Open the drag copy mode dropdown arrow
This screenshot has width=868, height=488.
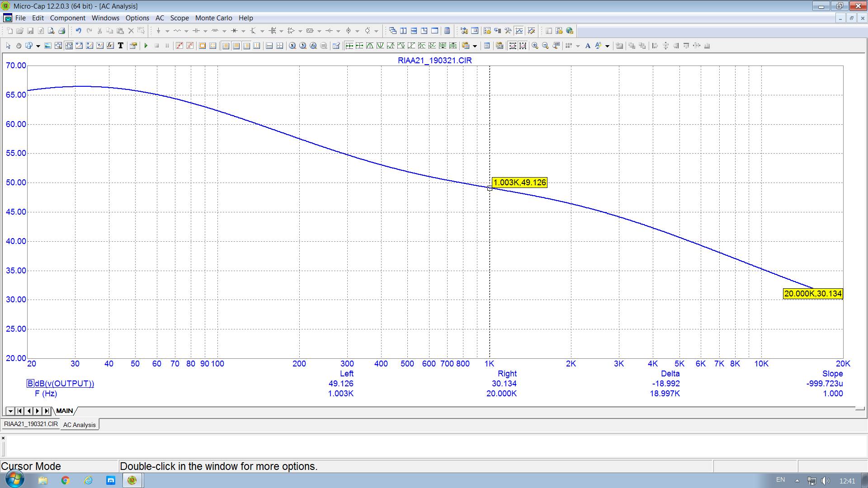click(38, 46)
